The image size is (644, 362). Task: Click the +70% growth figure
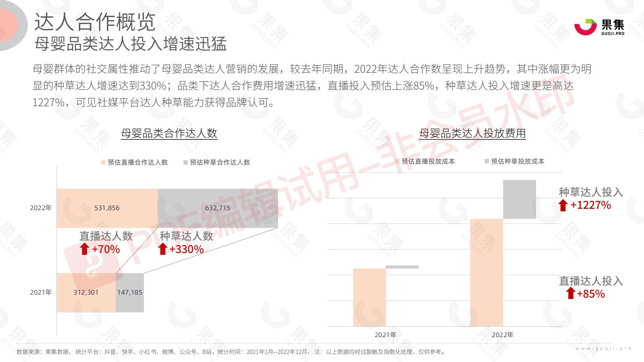(106, 249)
